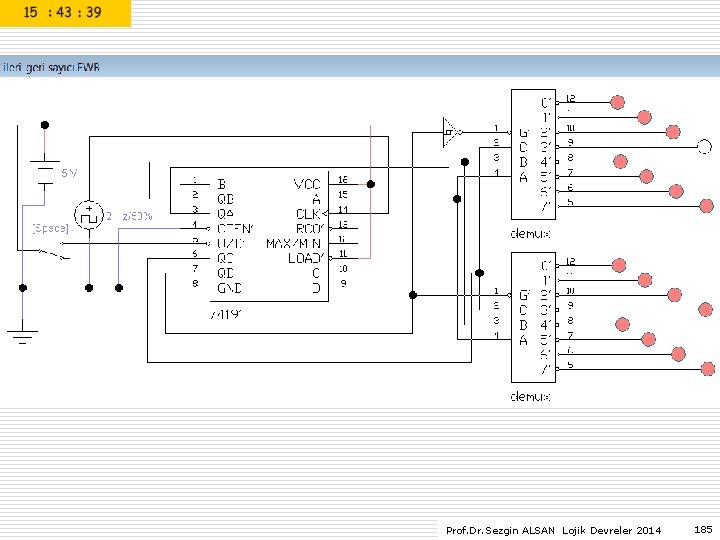Click the probe beside bottom demux pin 9
The width and height of the screenshot is (720, 540).
(x=705, y=309)
